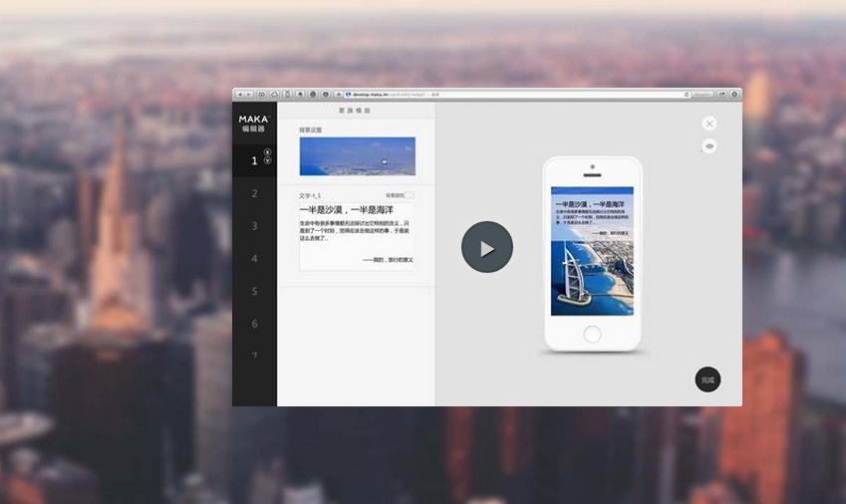Click into the 一半是沙漠 text editing box
The height and width of the screenshot is (504, 846).
coord(357,235)
